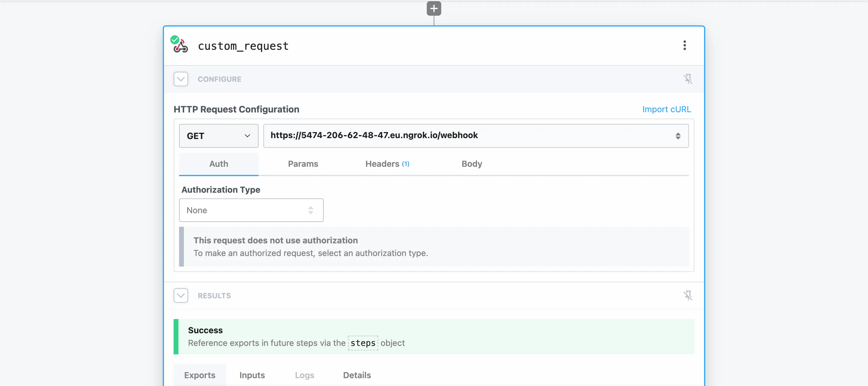The image size is (868, 386).
Task: Open the Authorization Type dropdown showing None
Action: click(x=251, y=210)
